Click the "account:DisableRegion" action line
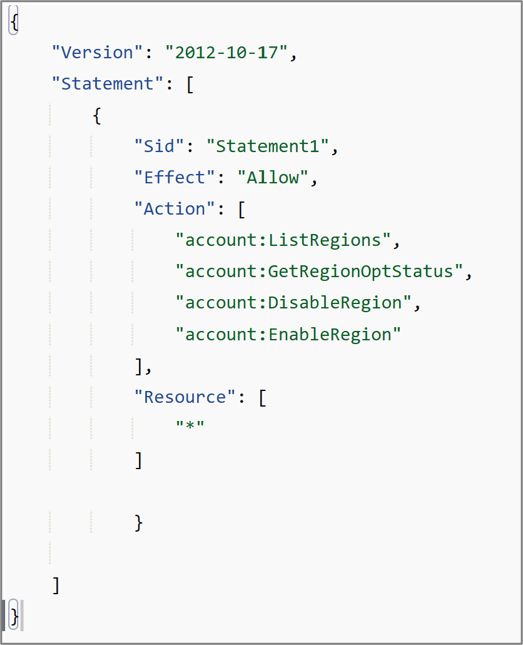Viewport: 523px width, 645px height. [x=293, y=303]
